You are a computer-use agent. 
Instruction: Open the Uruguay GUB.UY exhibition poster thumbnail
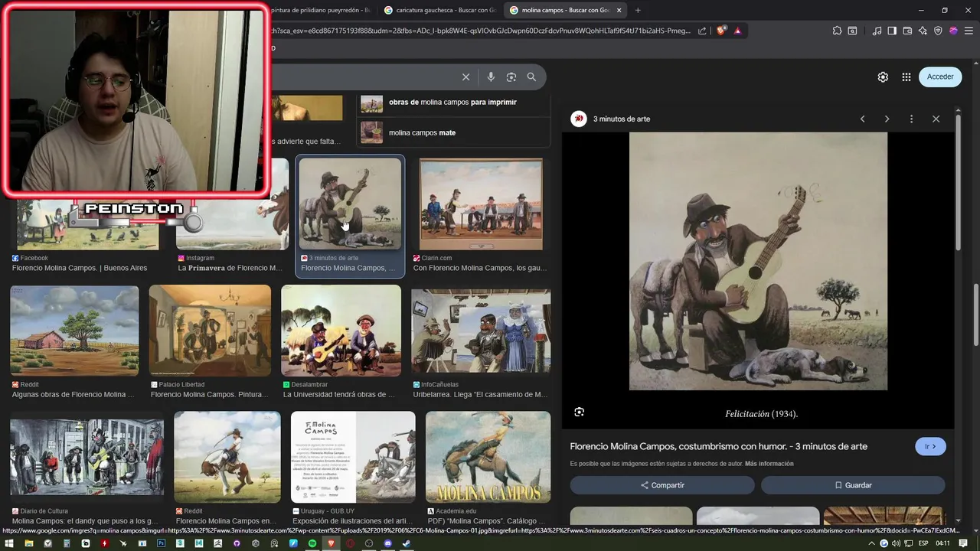[353, 457]
